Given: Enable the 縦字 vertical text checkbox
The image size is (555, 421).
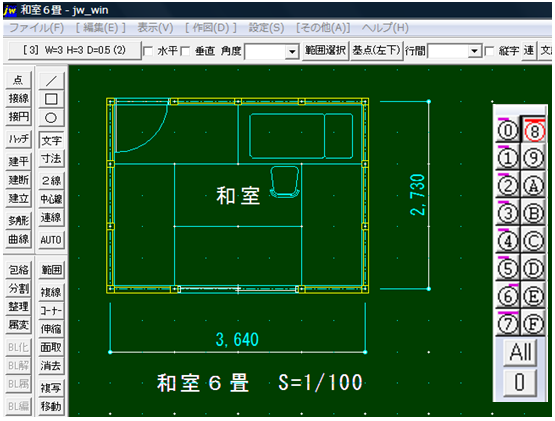Looking at the screenshot, I should (489, 51).
